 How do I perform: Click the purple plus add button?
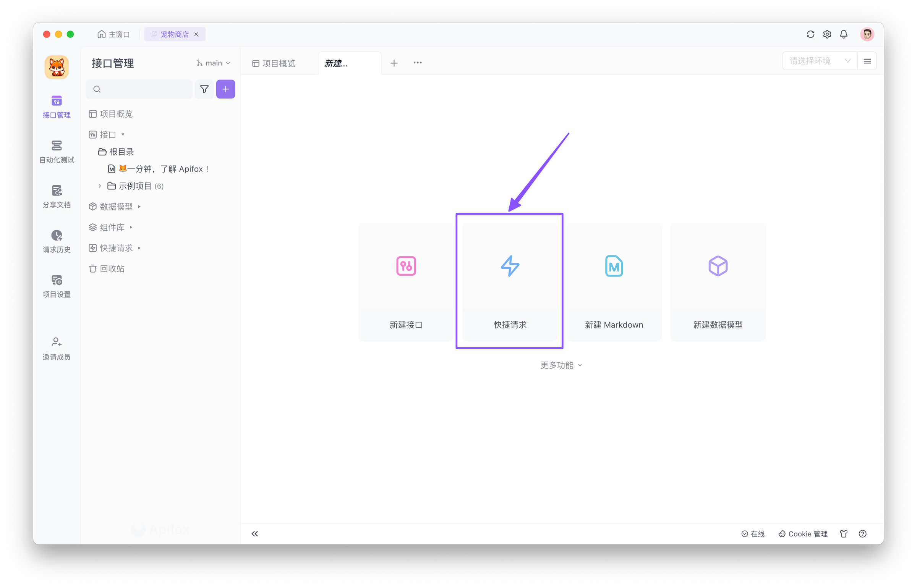point(225,89)
